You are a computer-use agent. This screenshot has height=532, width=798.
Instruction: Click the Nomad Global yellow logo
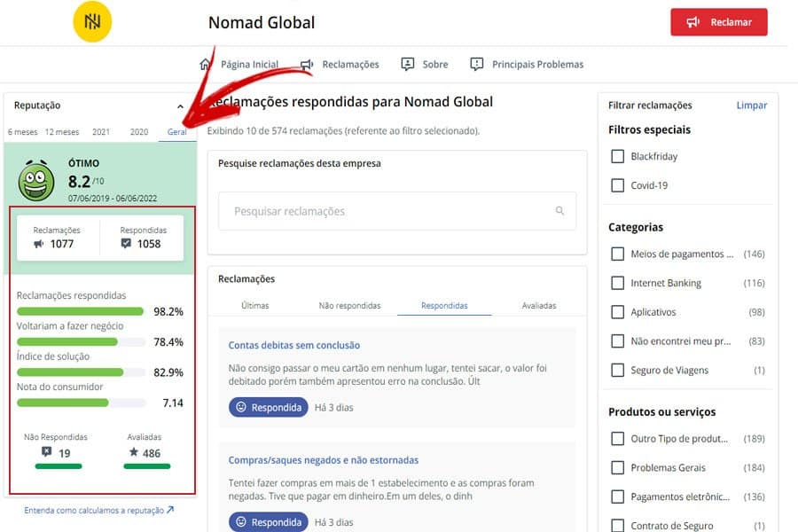92,22
